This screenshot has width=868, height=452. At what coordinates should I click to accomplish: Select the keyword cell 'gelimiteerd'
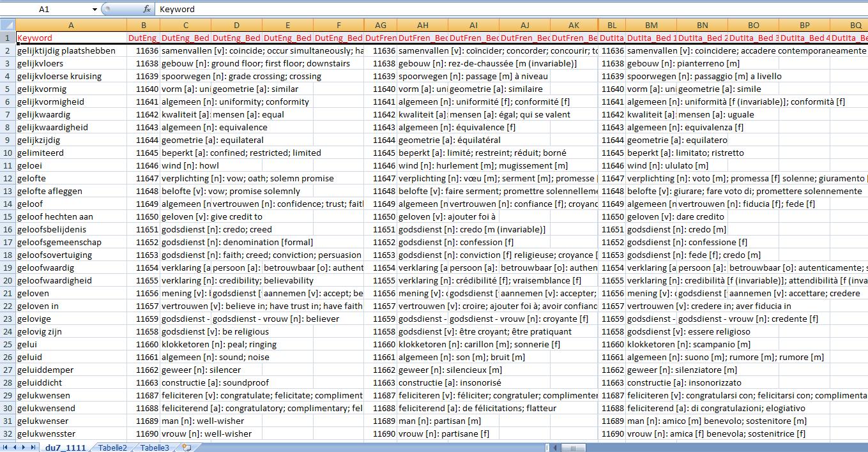pyautogui.click(x=71, y=153)
